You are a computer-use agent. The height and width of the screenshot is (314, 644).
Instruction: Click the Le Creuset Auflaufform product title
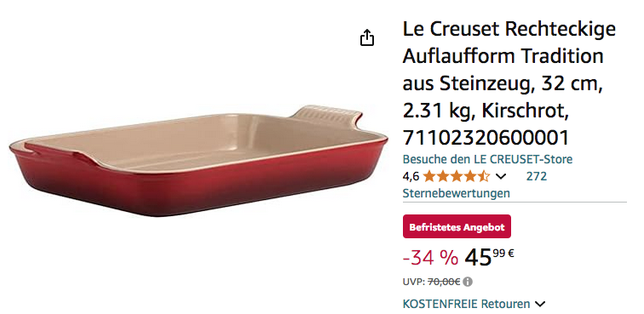tap(509, 83)
